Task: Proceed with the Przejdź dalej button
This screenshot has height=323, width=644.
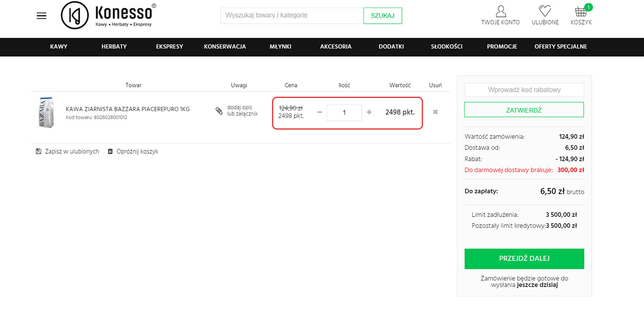Action: (524, 259)
